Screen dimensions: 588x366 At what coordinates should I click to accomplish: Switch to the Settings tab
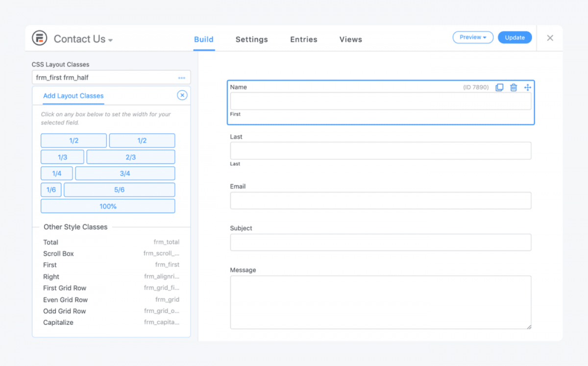point(251,39)
